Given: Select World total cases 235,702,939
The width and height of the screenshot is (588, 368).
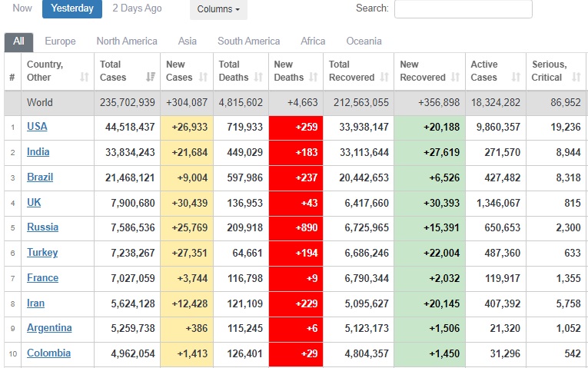Looking at the screenshot, I should point(128,102).
